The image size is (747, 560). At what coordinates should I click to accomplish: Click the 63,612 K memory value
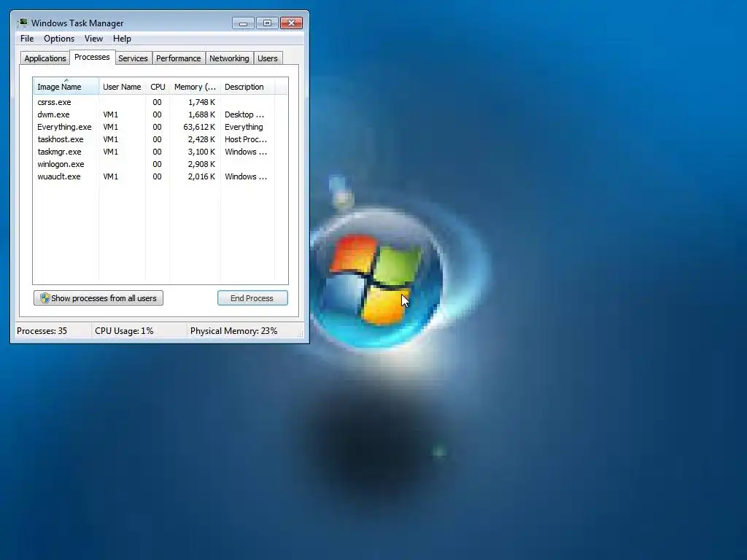click(199, 127)
